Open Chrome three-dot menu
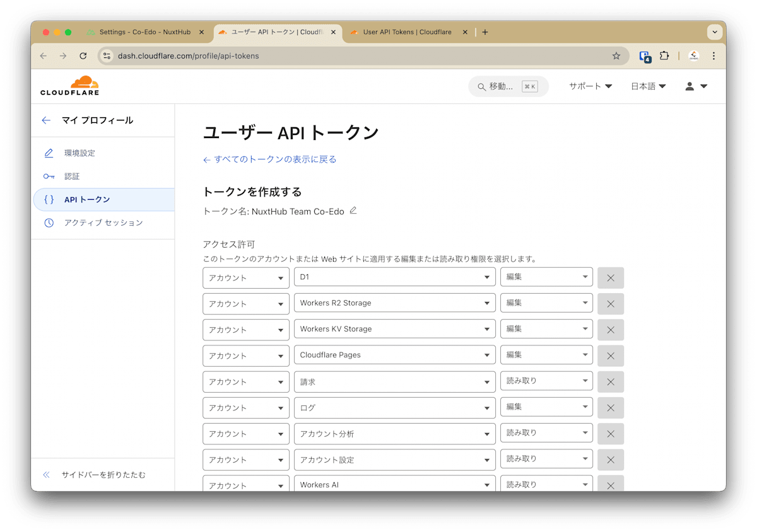This screenshot has width=757, height=532. coord(713,56)
